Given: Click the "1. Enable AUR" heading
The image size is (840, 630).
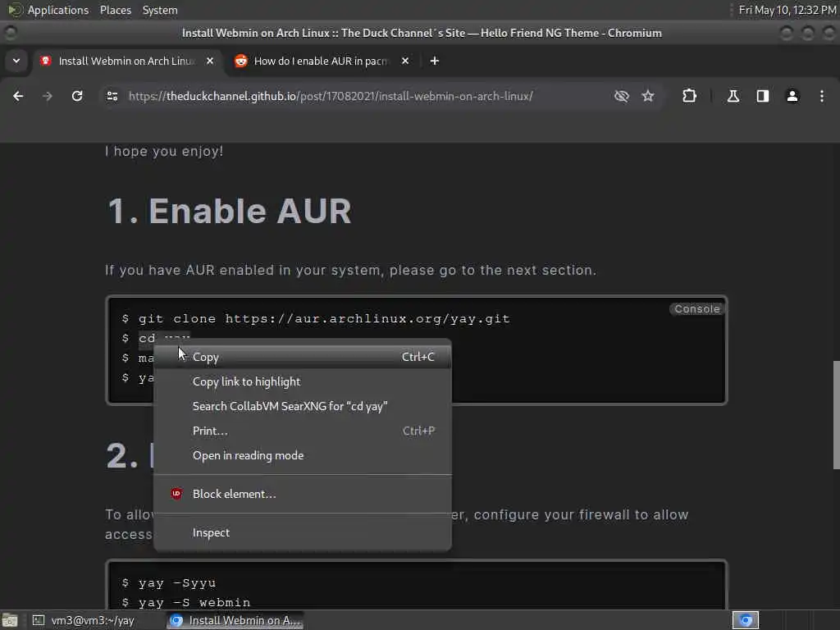Looking at the screenshot, I should pos(230,211).
